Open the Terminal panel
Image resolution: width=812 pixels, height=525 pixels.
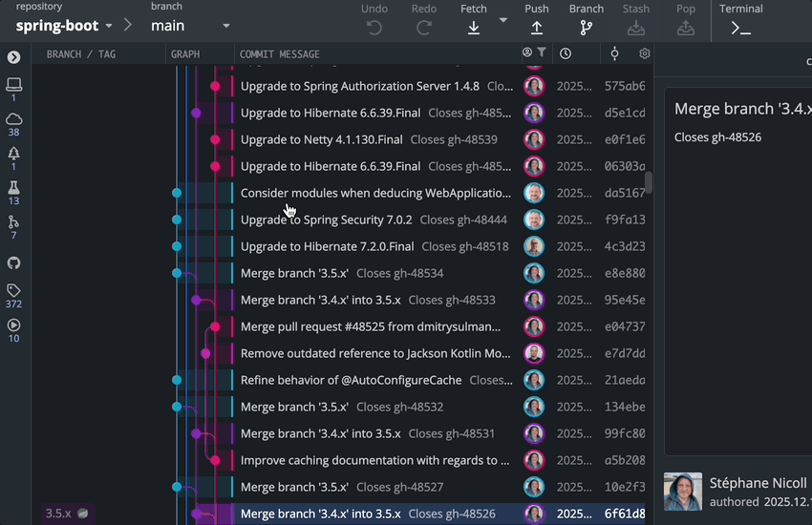740,20
